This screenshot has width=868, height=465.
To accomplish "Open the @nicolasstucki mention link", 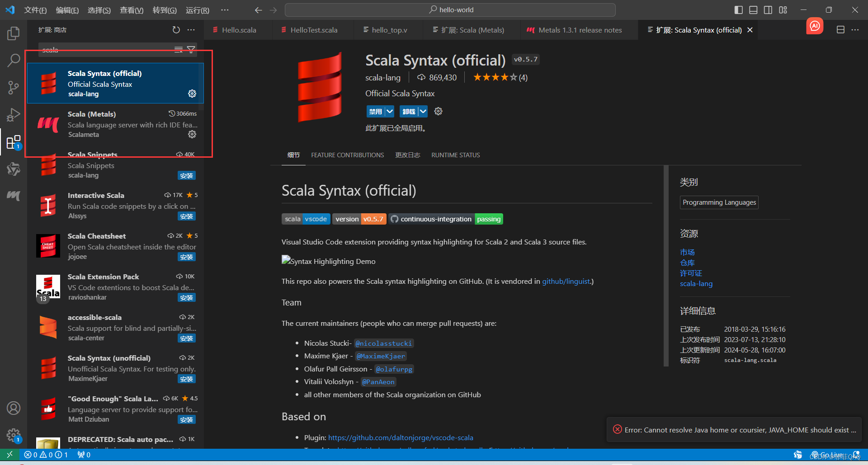I will 383,343.
